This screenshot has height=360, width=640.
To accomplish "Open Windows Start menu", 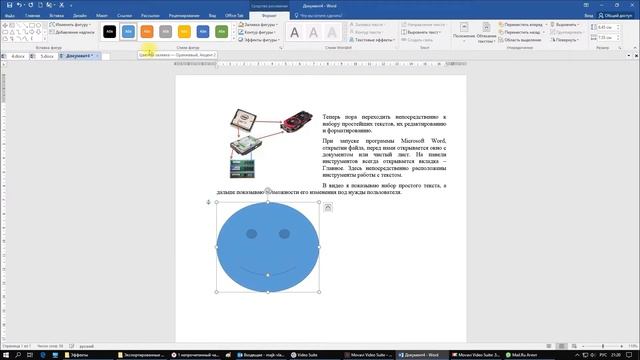I will pos(6,355).
